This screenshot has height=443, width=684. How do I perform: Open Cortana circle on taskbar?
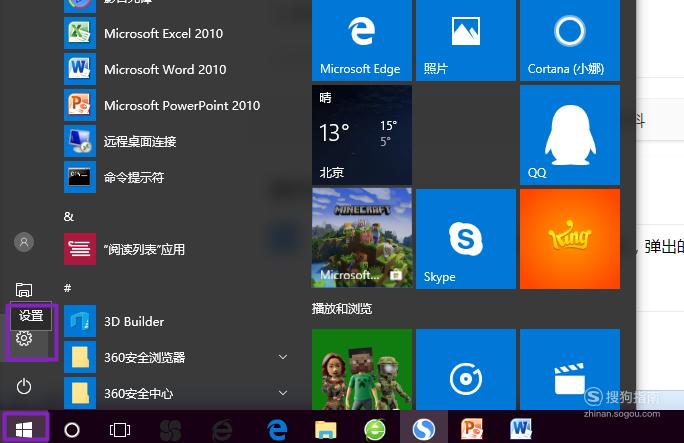click(x=72, y=430)
